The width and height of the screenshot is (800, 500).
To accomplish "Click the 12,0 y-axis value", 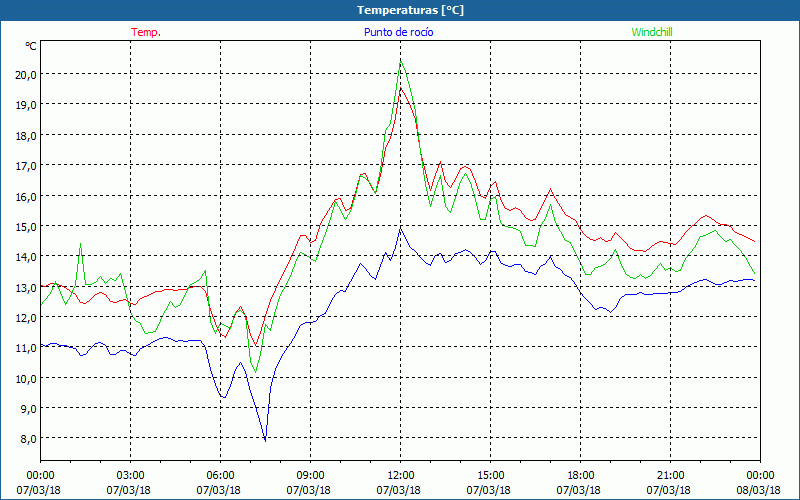I will coord(27,317).
